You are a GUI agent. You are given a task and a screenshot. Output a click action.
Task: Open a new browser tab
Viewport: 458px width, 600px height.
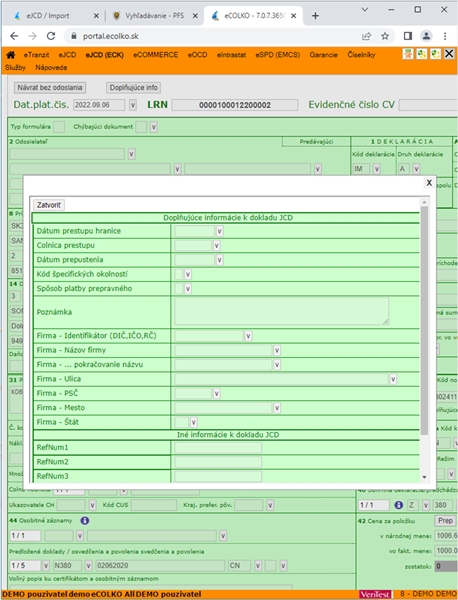(315, 16)
